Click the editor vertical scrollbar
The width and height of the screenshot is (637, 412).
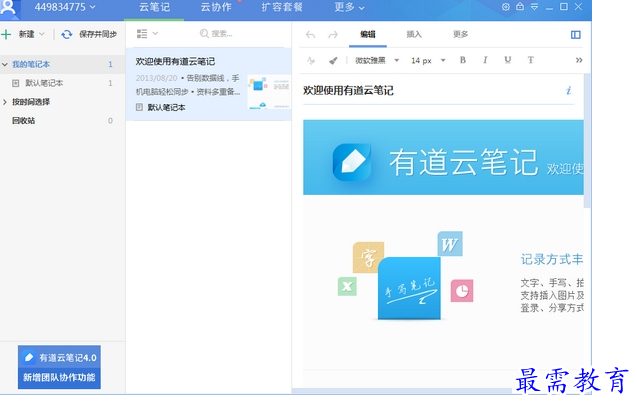(587, 141)
